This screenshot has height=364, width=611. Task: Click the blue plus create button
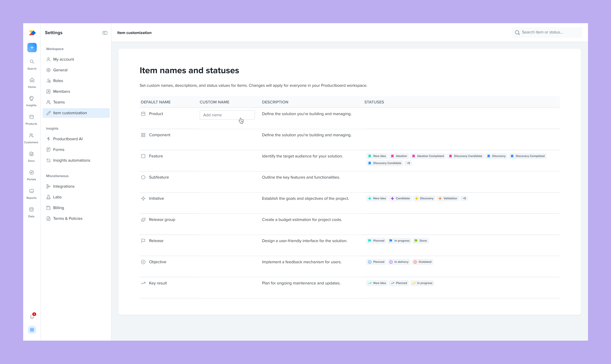coord(32,48)
